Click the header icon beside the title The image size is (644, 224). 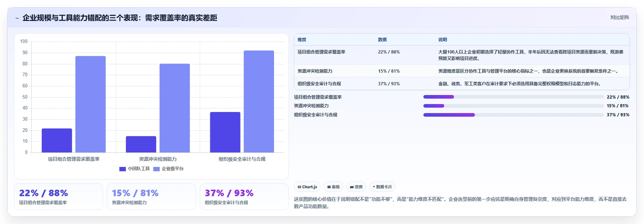(17, 18)
